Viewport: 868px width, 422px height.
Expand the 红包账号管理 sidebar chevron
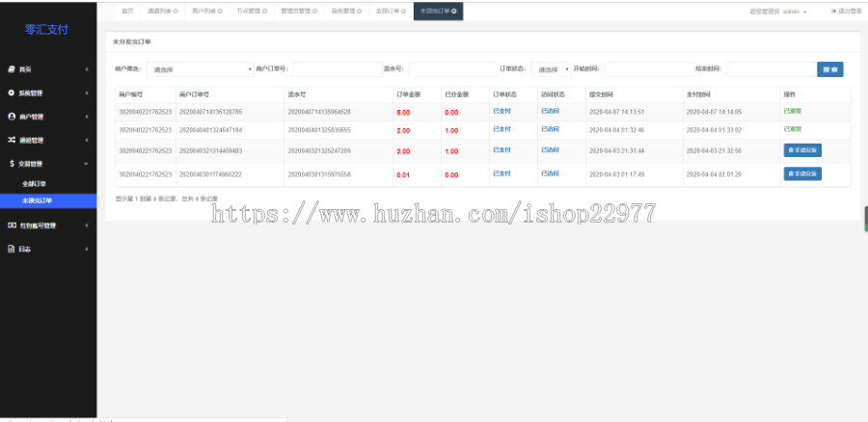87,225
